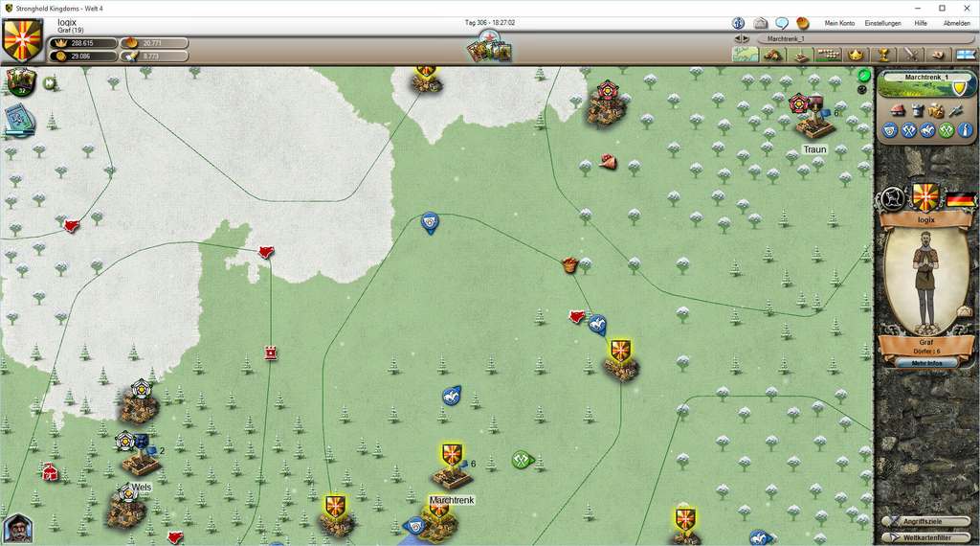The width and height of the screenshot is (980, 546).
Task: Open the troops sword icon in panel
Action: click(956, 111)
